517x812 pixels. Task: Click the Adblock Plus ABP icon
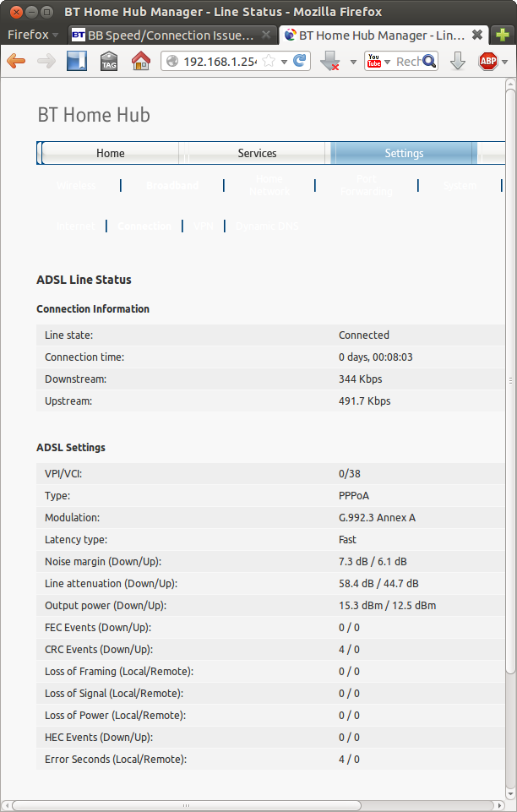point(488,61)
